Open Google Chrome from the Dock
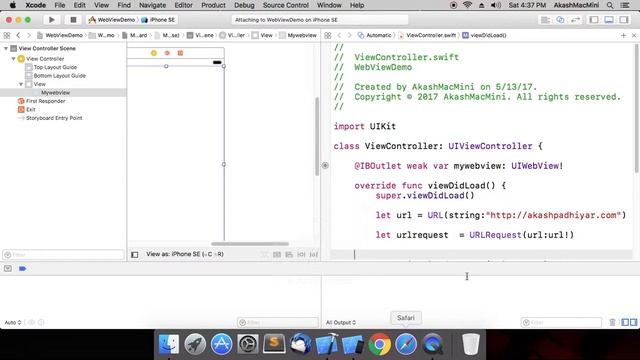The width and height of the screenshot is (640, 360). click(x=380, y=344)
